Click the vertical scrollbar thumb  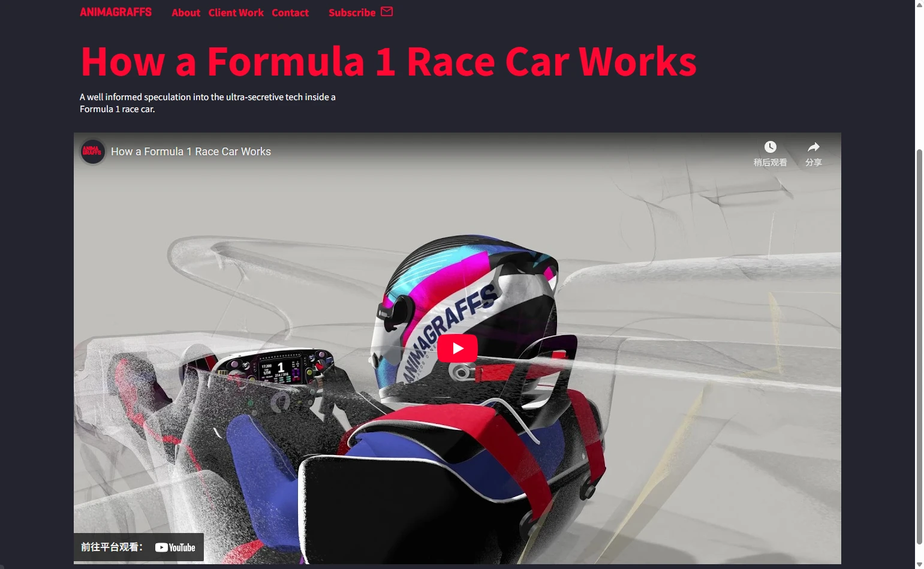(x=919, y=348)
